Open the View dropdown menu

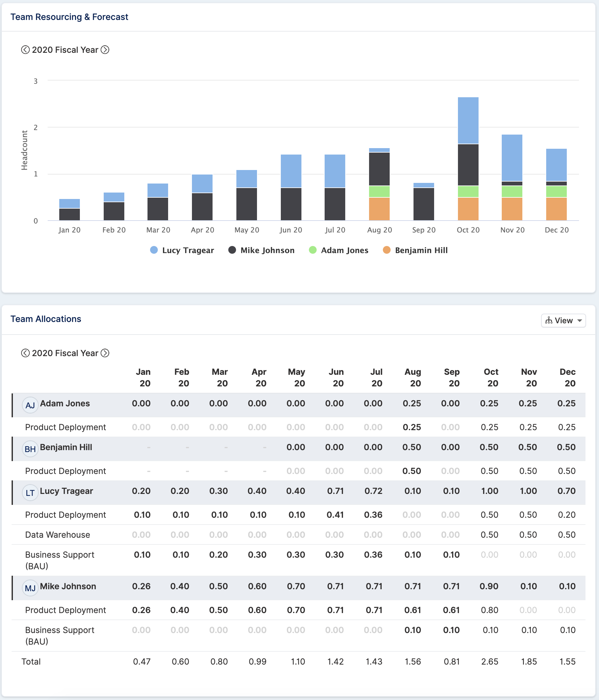pos(563,320)
